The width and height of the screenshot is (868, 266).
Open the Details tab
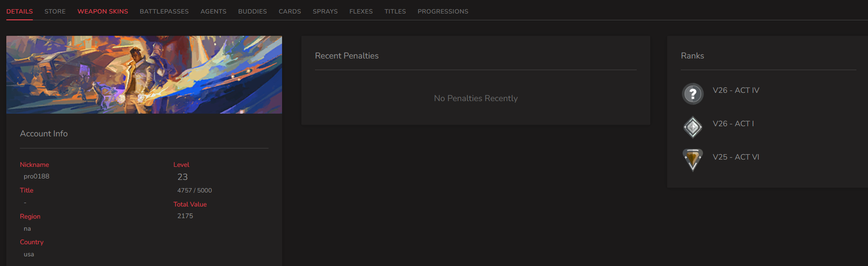19,11
